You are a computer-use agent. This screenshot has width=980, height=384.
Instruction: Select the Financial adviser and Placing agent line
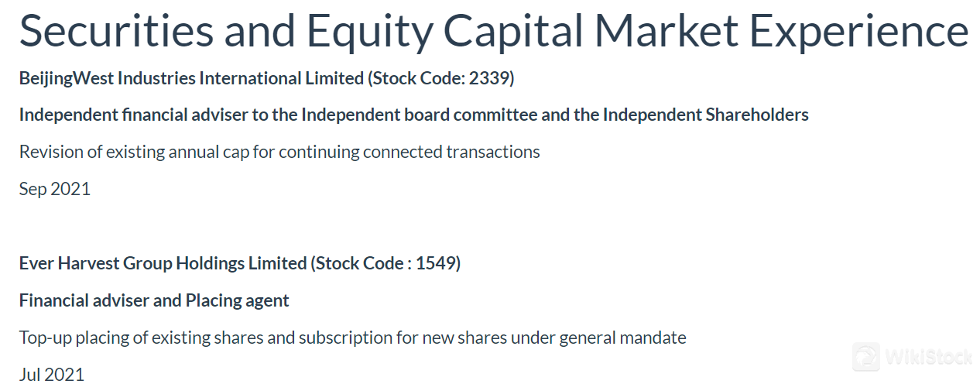click(154, 300)
